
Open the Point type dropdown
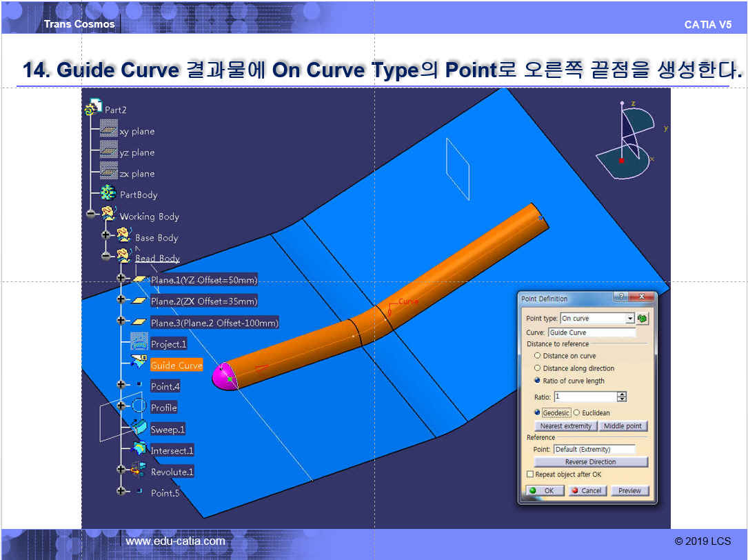(x=629, y=319)
